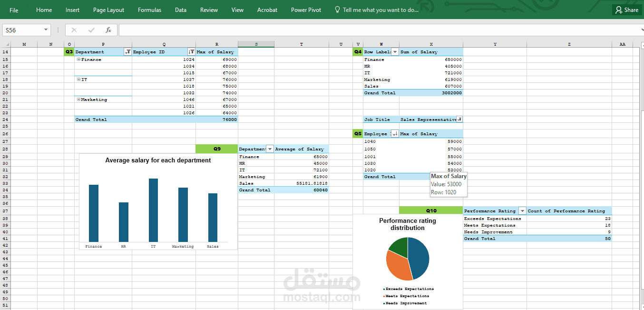This screenshot has height=310, width=644.
Task: Click the Enter checkmark formula bar icon
Action: 91,30
